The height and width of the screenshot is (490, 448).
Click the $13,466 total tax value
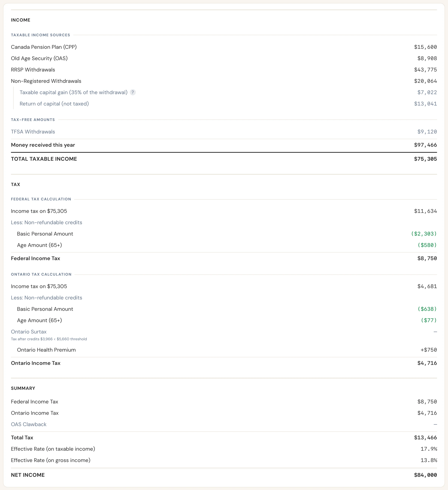[x=425, y=437]
